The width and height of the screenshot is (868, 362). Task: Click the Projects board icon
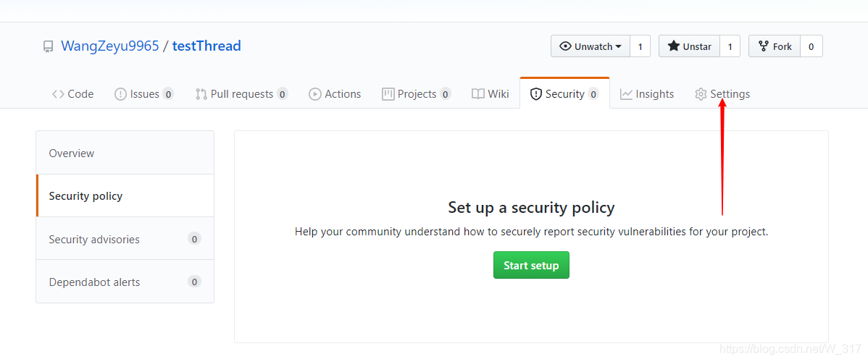pos(388,94)
